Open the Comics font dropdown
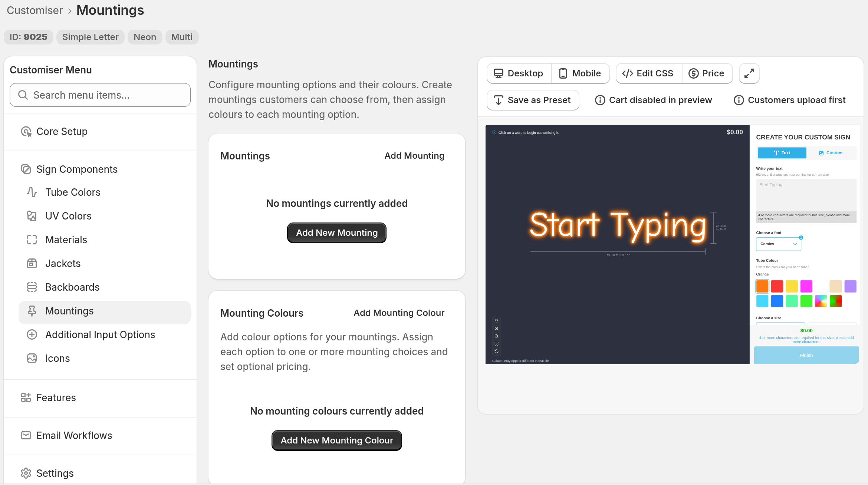 pyautogui.click(x=778, y=244)
